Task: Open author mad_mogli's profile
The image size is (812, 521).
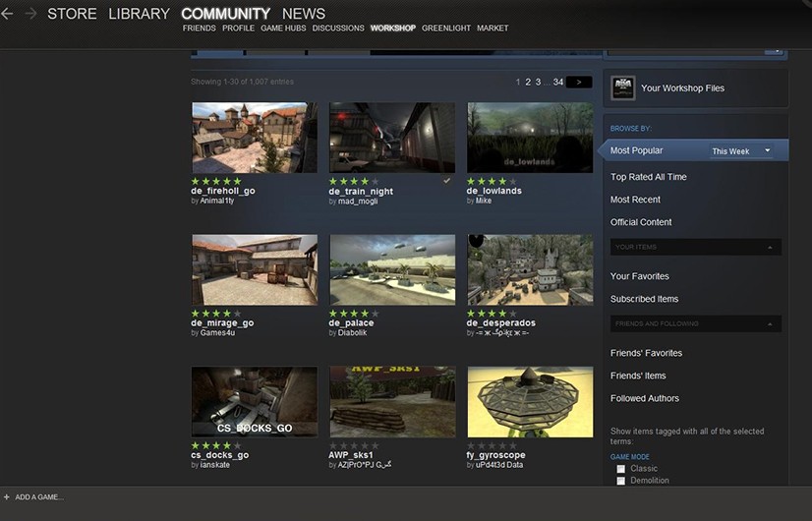Action: pos(358,201)
